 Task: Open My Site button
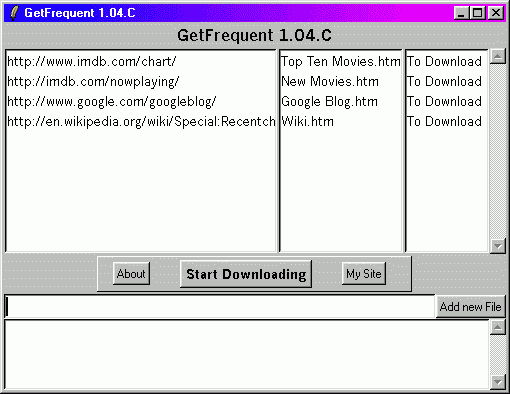click(364, 274)
